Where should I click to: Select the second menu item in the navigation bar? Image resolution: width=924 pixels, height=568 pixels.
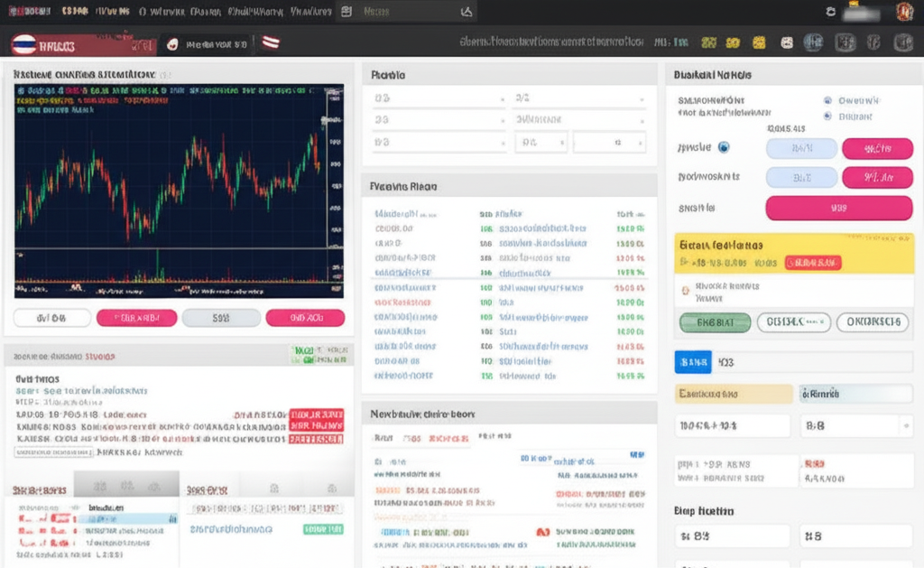(x=113, y=11)
